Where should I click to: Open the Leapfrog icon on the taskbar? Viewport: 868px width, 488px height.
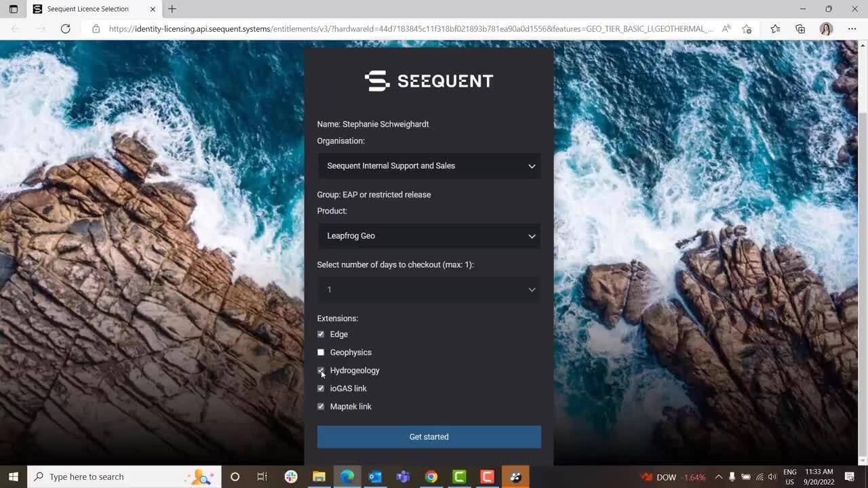click(x=515, y=476)
